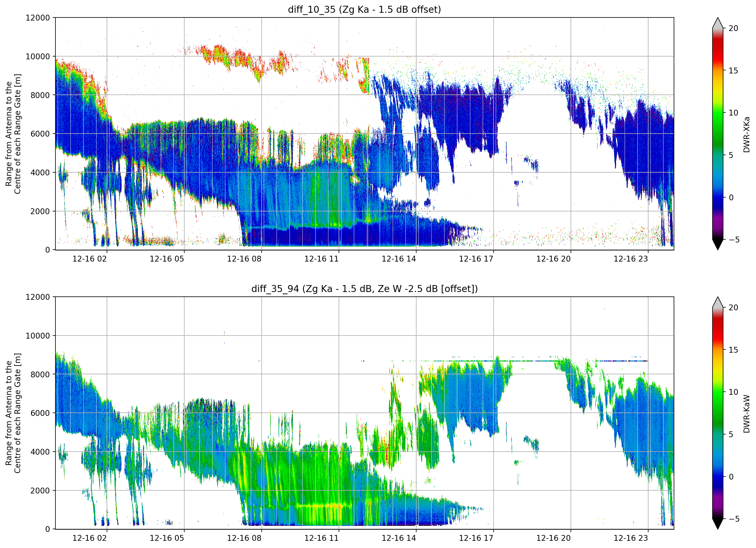Click the 12000 y-axis label on top plot
756x548 pixels.
click(38, 18)
